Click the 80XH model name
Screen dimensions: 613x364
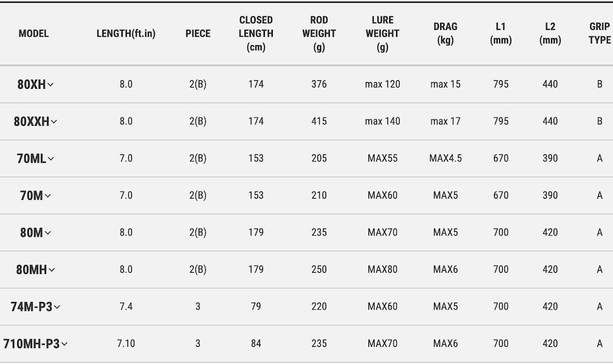click(31, 85)
